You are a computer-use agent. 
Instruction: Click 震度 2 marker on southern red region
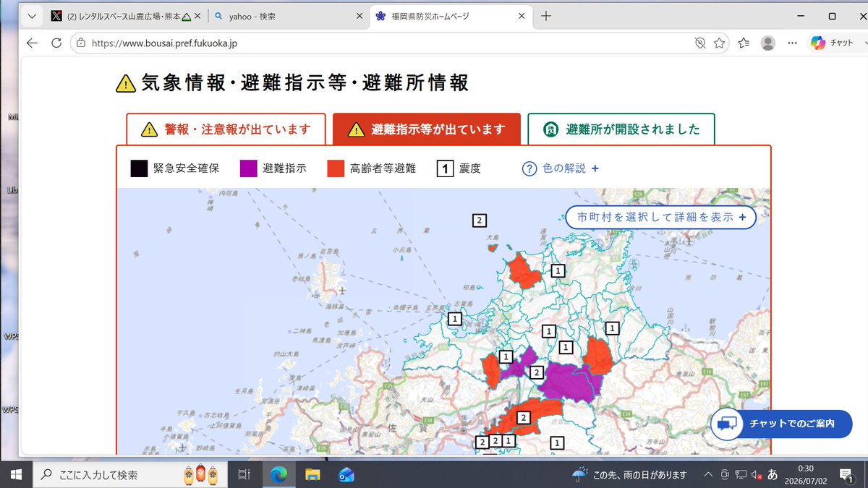(524, 417)
